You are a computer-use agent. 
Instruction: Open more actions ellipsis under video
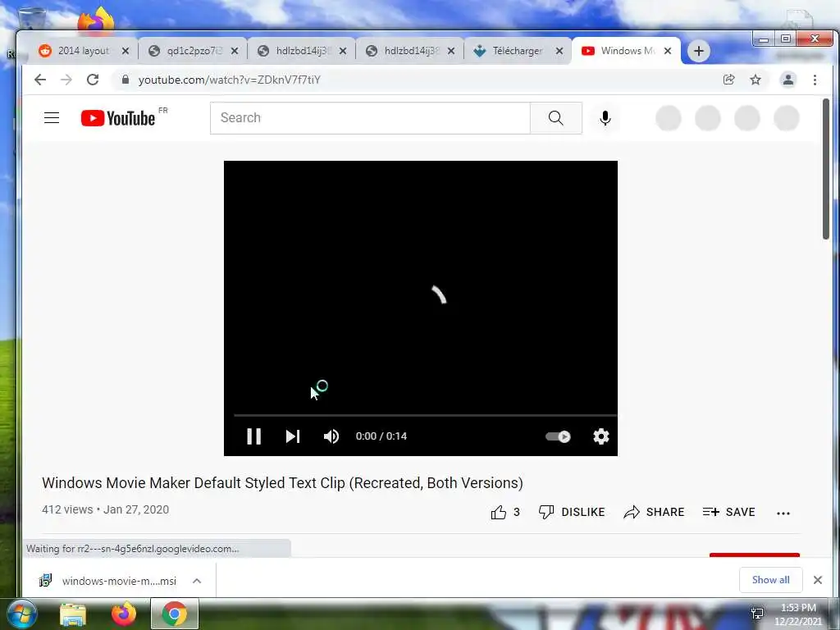point(783,513)
